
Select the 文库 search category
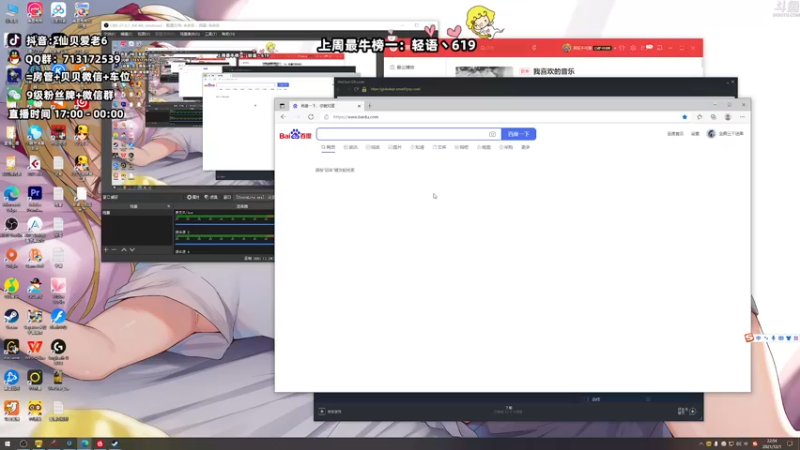click(439, 147)
